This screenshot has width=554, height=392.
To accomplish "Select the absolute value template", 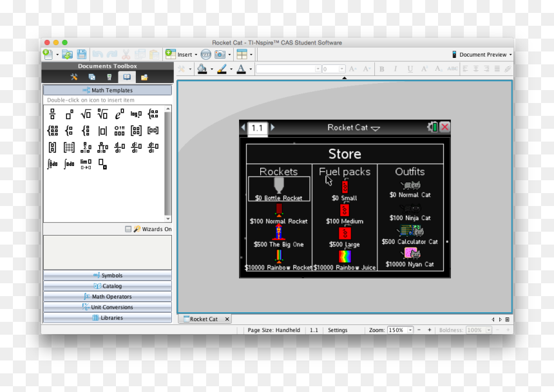I will coord(102,131).
